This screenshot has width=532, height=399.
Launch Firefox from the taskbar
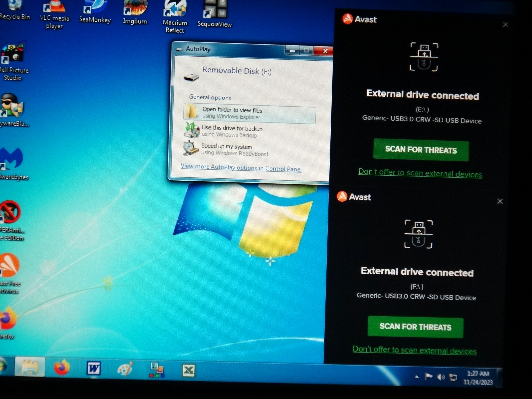[x=62, y=367]
